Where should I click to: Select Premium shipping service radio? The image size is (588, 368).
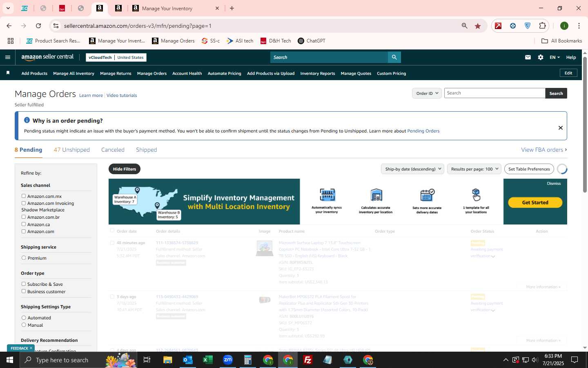pyautogui.click(x=24, y=258)
